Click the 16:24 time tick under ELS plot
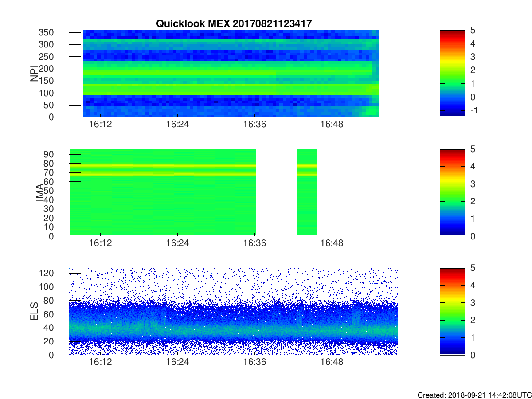Screen dimensions: 532x399 point(177,362)
